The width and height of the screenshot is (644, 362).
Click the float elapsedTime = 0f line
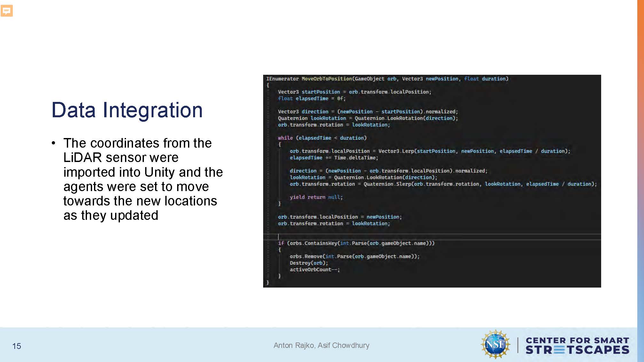(311, 98)
